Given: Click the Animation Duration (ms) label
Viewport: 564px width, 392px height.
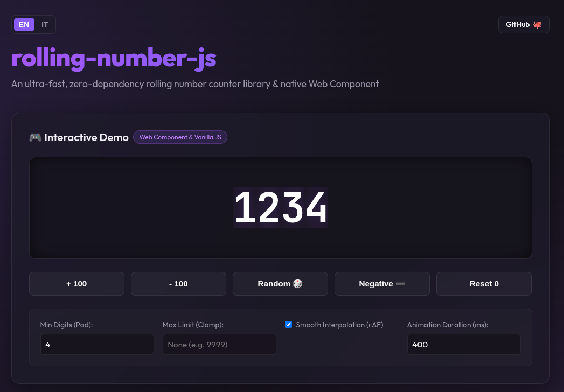Looking at the screenshot, I should click(x=448, y=325).
